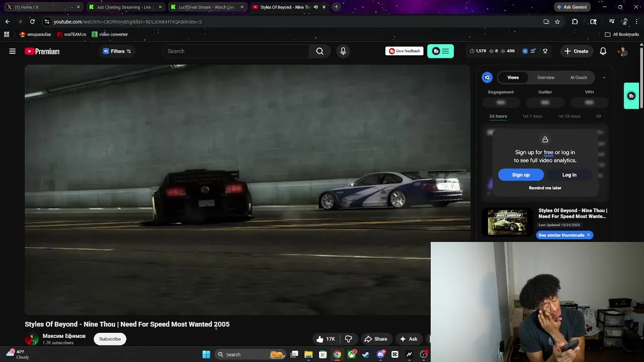Open the vidIQ trophy icon
The width and height of the screenshot is (644, 362).
click(545, 51)
